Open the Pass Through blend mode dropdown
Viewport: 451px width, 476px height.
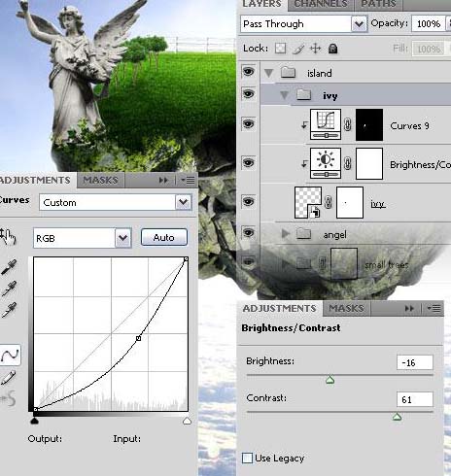click(x=359, y=23)
